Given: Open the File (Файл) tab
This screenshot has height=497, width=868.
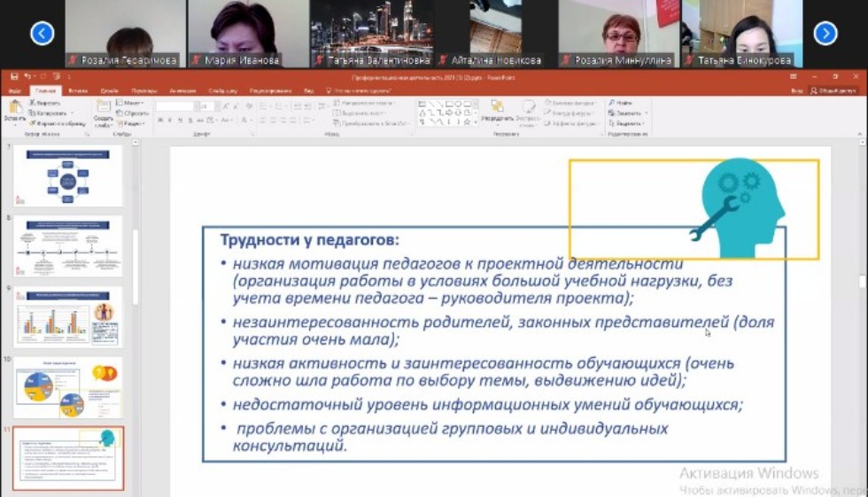Looking at the screenshot, I should (15, 90).
